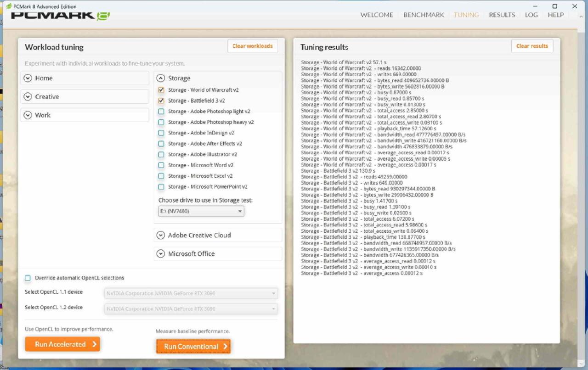588x370 pixels.
Task: Check Storage - Adobe Illustrator v2
Action: [x=161, y=154]
